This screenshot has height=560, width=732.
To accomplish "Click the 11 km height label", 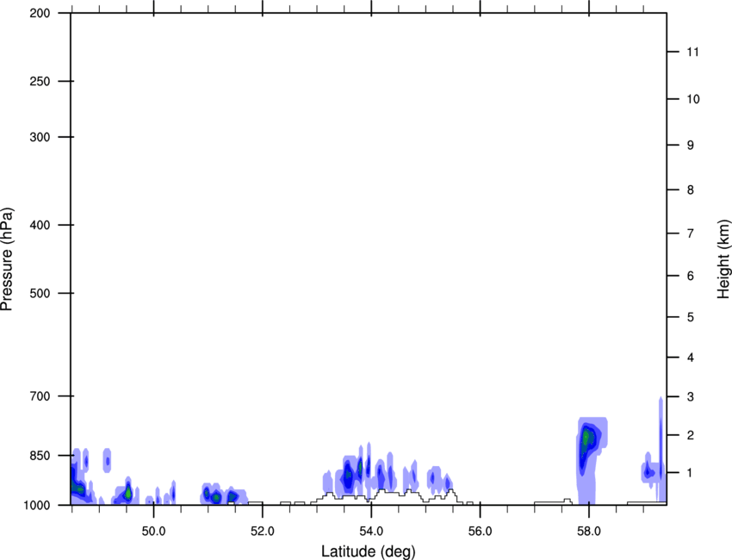I will coord(693,52).
